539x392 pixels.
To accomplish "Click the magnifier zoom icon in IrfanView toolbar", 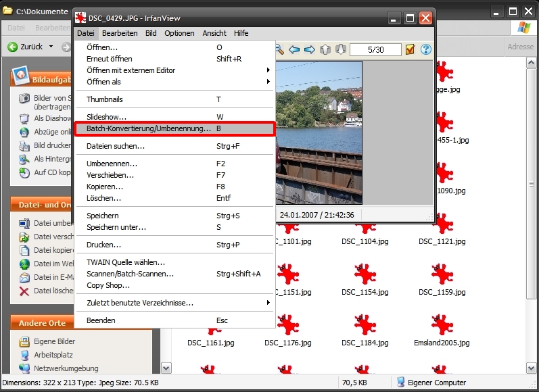I will pos(279,49).
